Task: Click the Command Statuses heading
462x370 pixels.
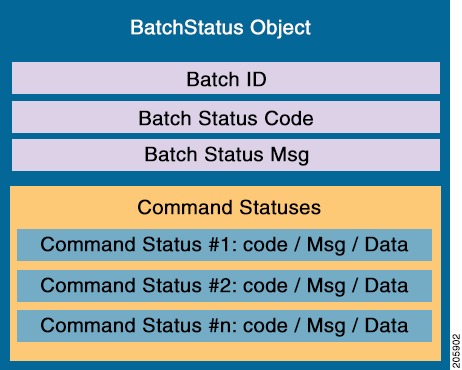Action: pos(229,207)
